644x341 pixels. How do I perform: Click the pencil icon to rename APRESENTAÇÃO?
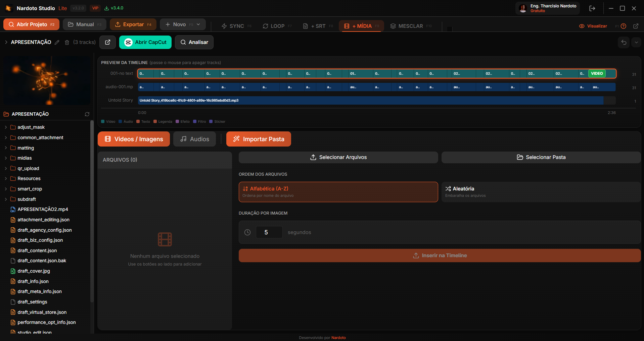(57, 42)
